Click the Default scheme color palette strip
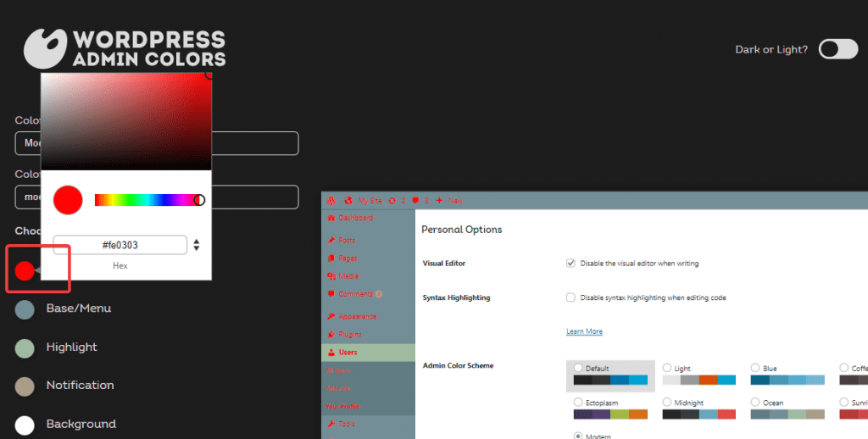The image size is (868, 439). 610,380
